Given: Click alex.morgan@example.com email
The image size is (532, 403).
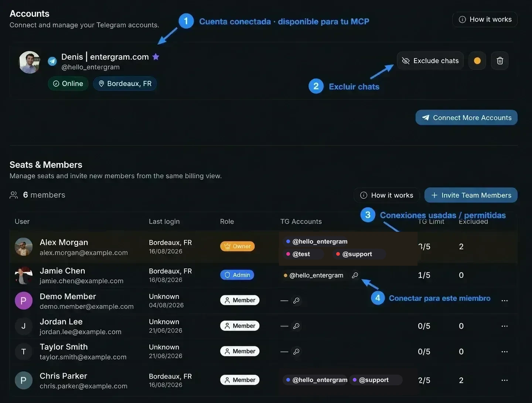Looking at the screenshot, I should [x=84, y=253].
